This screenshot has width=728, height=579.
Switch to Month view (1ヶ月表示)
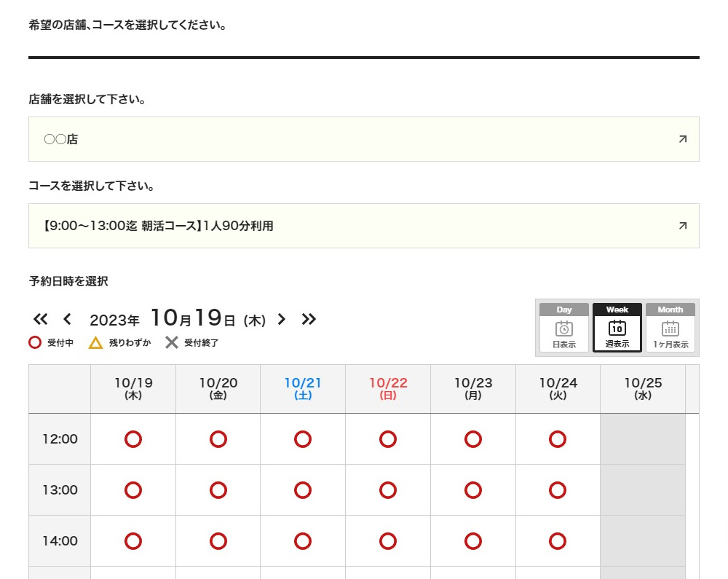(x=670, y=328)
